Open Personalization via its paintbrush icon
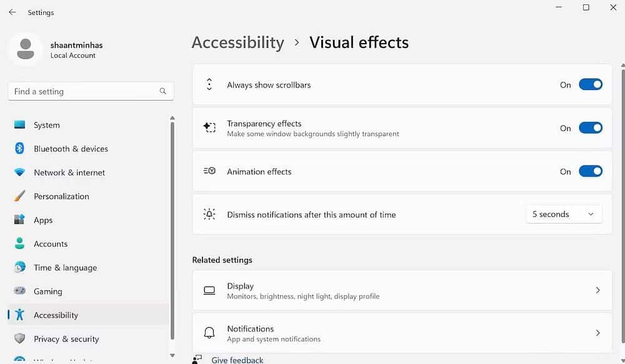 pos(18,196)
